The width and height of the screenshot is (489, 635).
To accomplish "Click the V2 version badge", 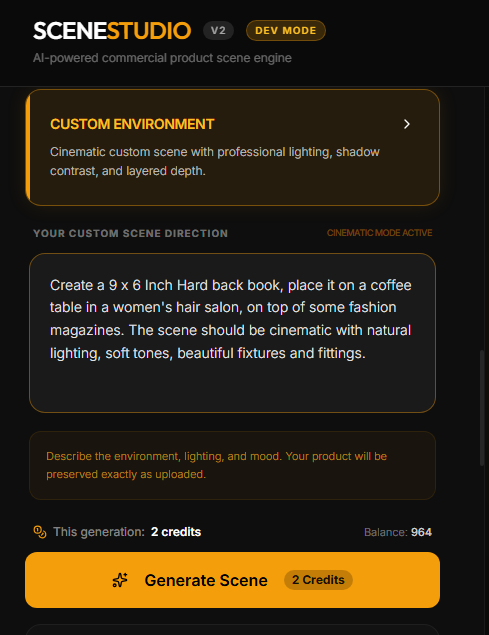I will 218,31.
